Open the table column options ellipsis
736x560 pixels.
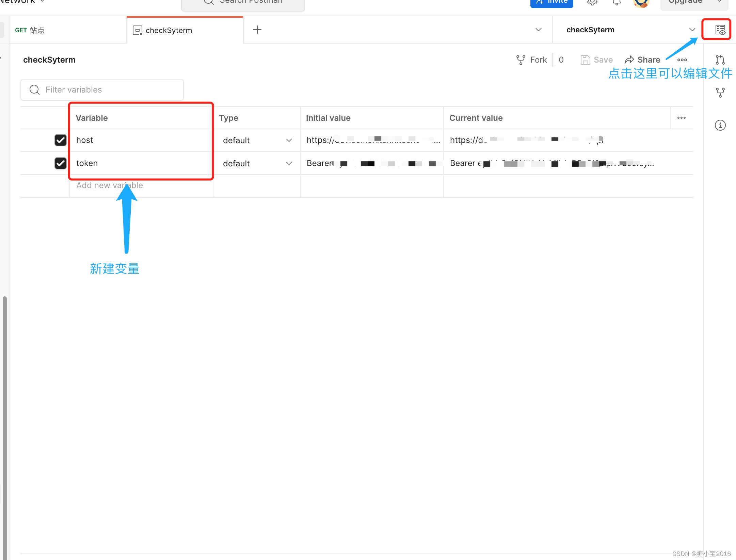pyautogui.click(x=681, y=118)
